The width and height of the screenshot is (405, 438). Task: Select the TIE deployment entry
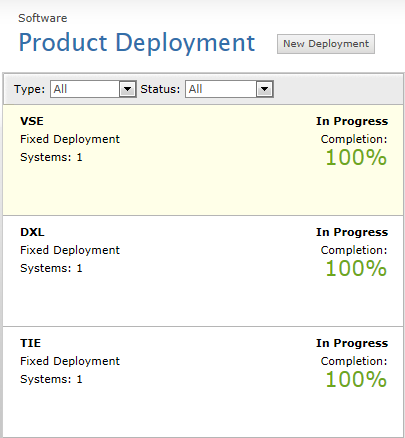(x=203, y=382)
